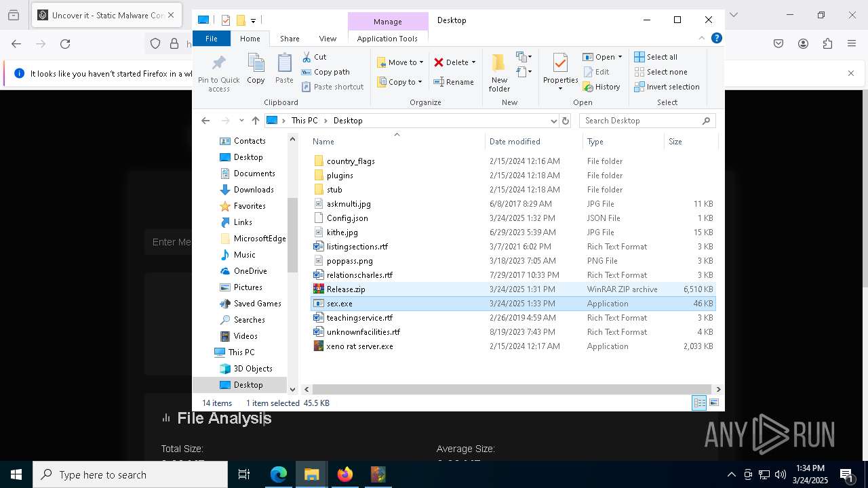Switch to details view button

699,403
